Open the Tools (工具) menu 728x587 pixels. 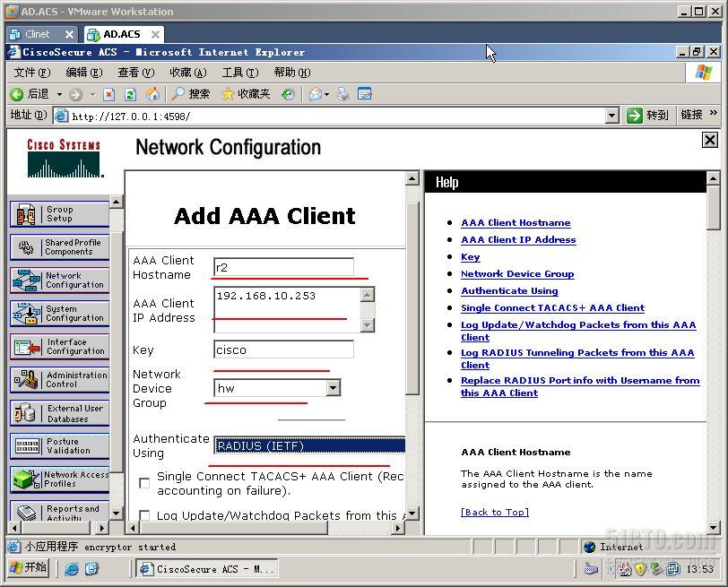(240, 73)
